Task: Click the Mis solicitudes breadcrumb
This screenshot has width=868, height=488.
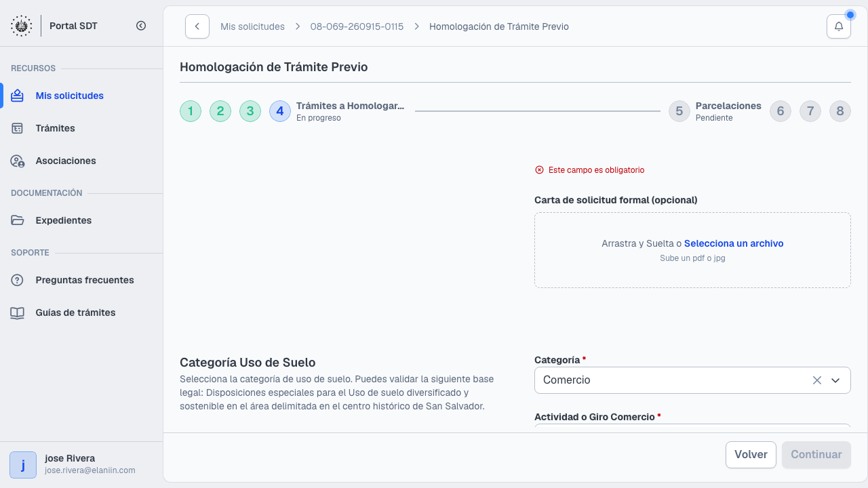Action: [252, 26]
